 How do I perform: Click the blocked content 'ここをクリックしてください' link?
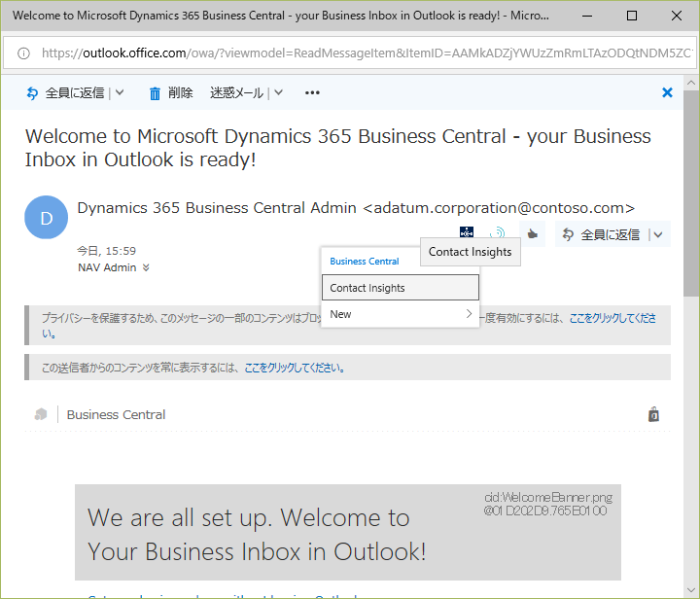coord(612,318)
